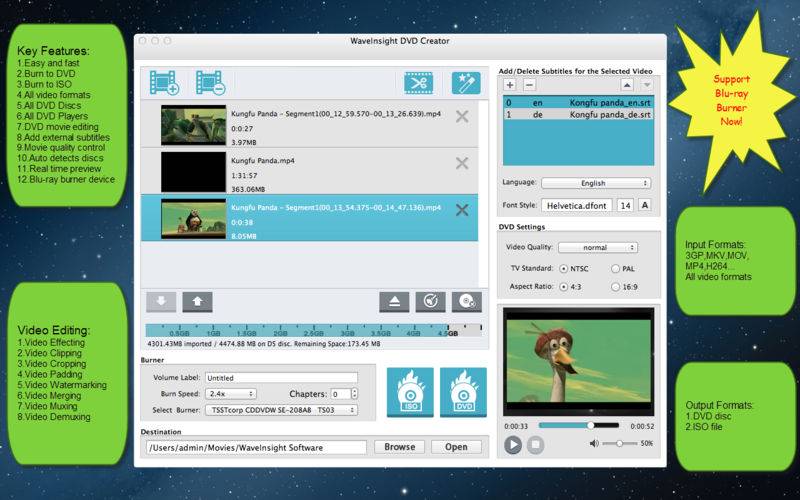Screen dimensions: 800x500
Task: Click the disc space capacity bar
Action: [x=313, y=331]
